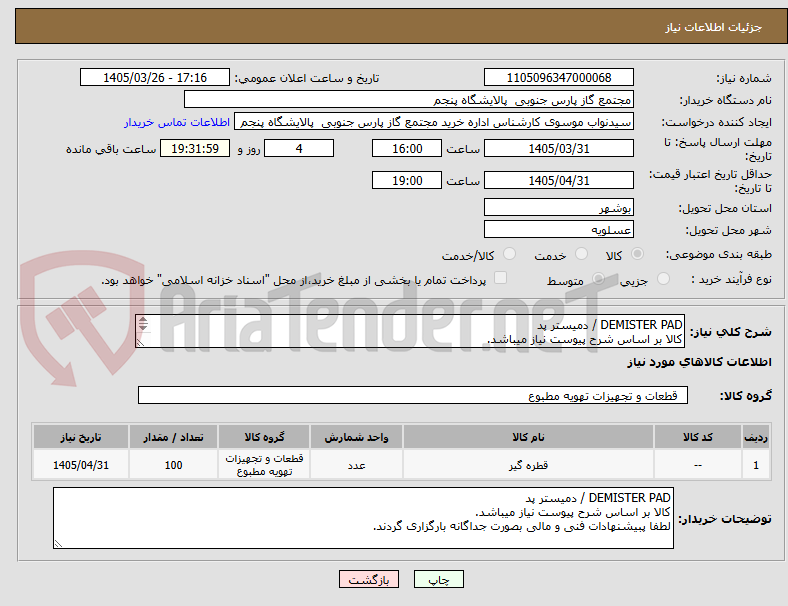
Task: Click the گروه کالا field قطعات و تجهیزات تهویه مطبوع
Action: 413,395
